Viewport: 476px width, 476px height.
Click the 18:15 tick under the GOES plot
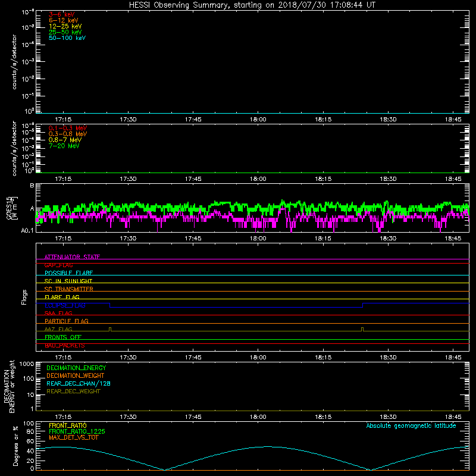tap(323, 239)
